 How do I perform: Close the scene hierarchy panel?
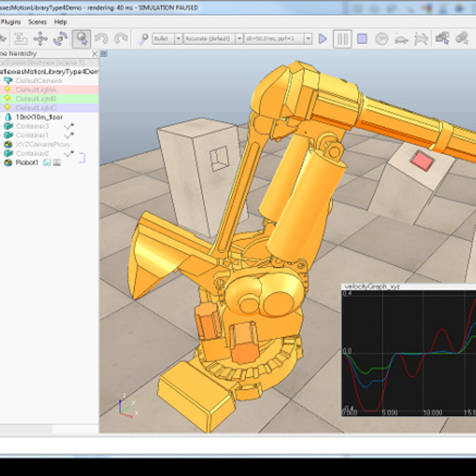point(94,54)
